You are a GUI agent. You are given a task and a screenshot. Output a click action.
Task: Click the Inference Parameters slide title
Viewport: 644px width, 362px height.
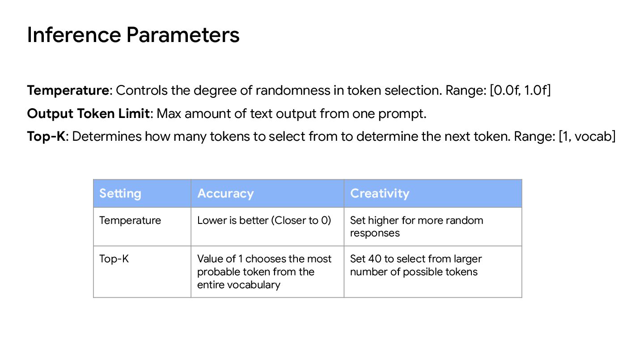click(x=133, y=35)
